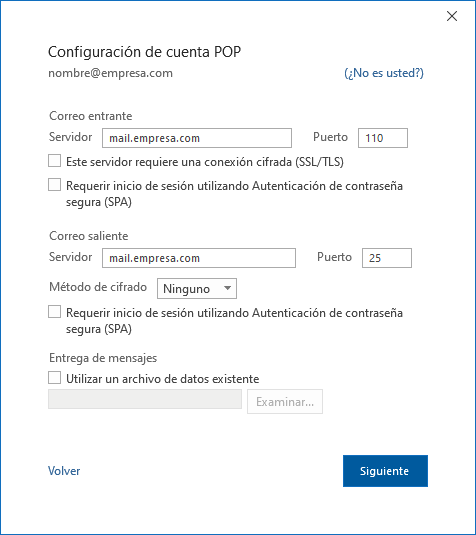The height and width of the screenshot is (535, 476).
Task: Focus the outgoing mail Servidor field
Action: click(x=199, y=258)
